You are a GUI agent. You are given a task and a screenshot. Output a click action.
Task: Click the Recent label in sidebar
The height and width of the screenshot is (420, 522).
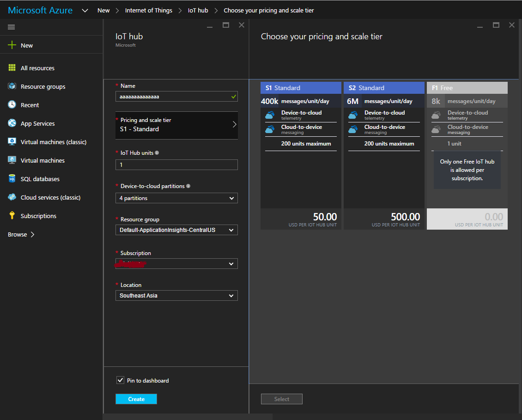click(x=30, y=105)
